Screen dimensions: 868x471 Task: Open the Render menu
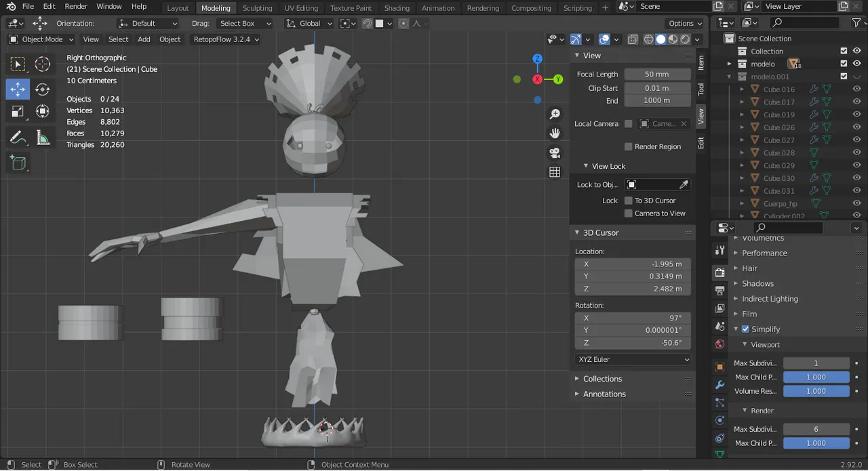pyautogui.click(x=76, y=6)
